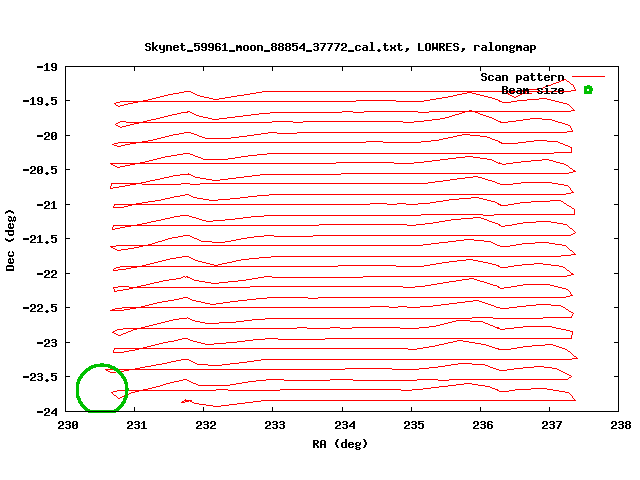Click the 'Dec (deg)' y-axis label
The height and width of the screenshot is (480, 640).
pyautogui.click(x=10, y=240)
